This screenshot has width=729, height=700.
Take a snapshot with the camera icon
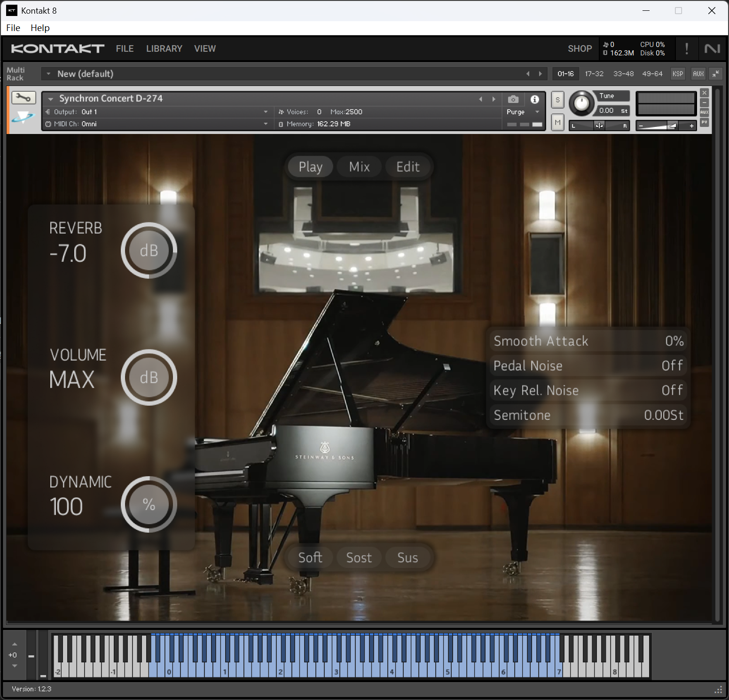click(x=513, y=99)
